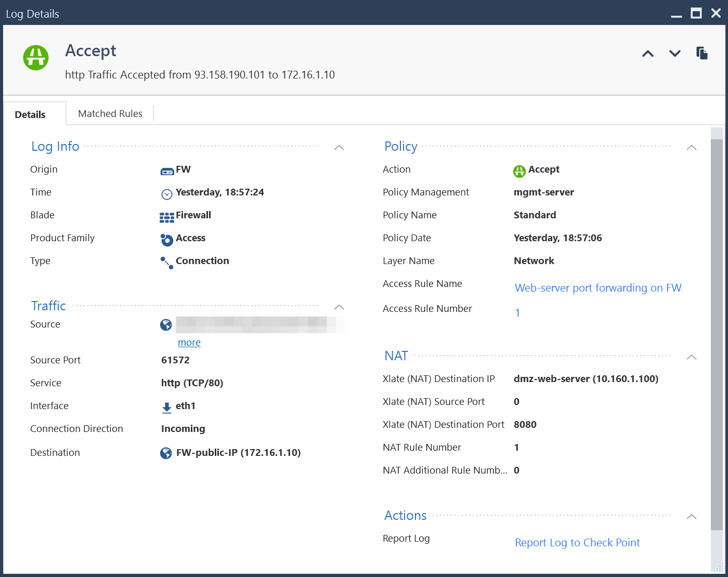Collapse the Actions section
Image resolution: width=728 pixels, height=577 pixels.
tap(692, 517)
